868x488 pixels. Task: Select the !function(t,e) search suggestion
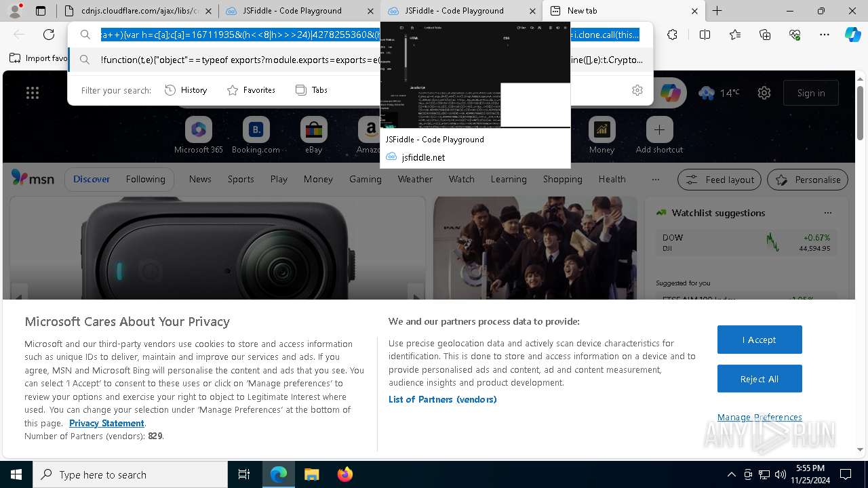tap(360, 60)
